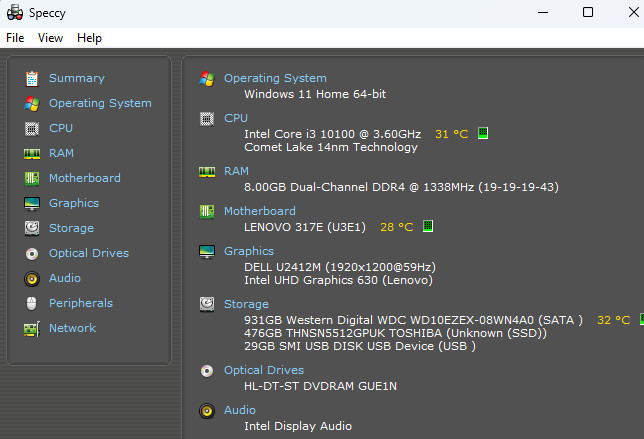Image resolution: width=644 pixels, height=439 pixels.
Task: Open the RAM heading link in summary
Action: (236, 171)
